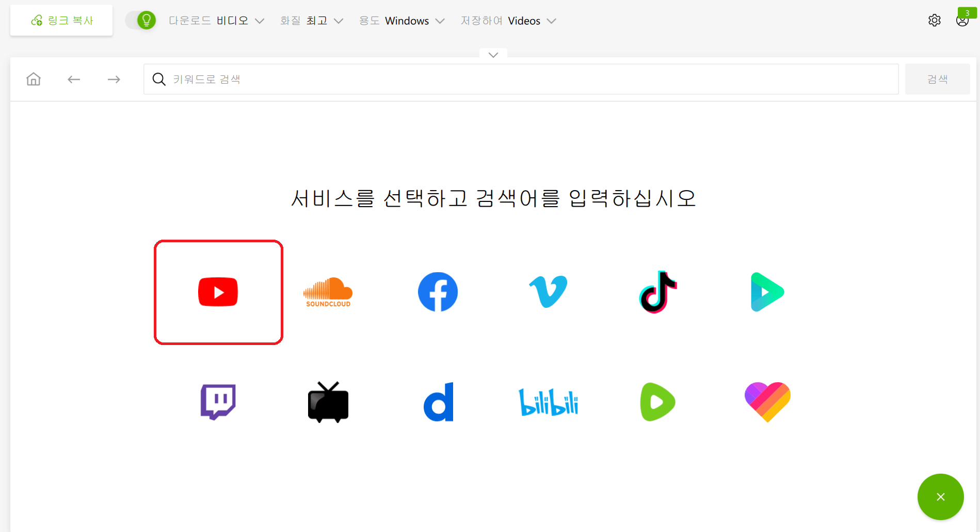This screenshot has height=532, width=980.
Task: Navigate back with the left arrow
Action: click(x=74, y=79)
